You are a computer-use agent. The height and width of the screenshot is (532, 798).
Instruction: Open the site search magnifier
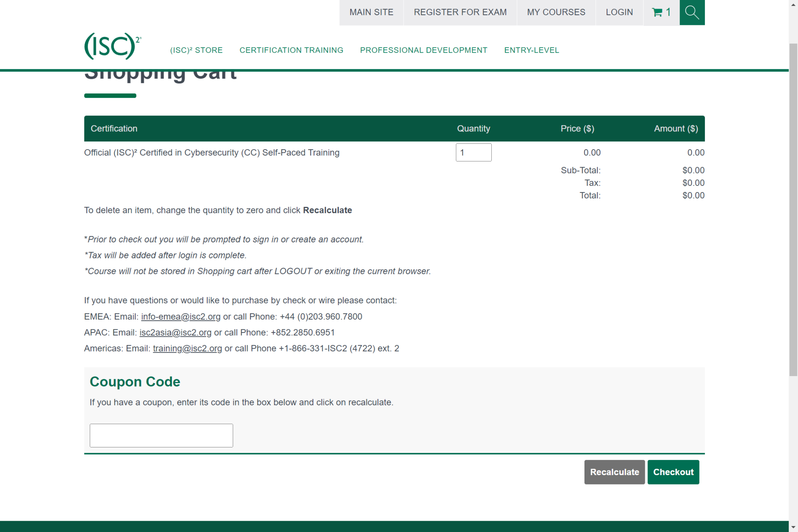pyautogui.click(x=692, y=12)
